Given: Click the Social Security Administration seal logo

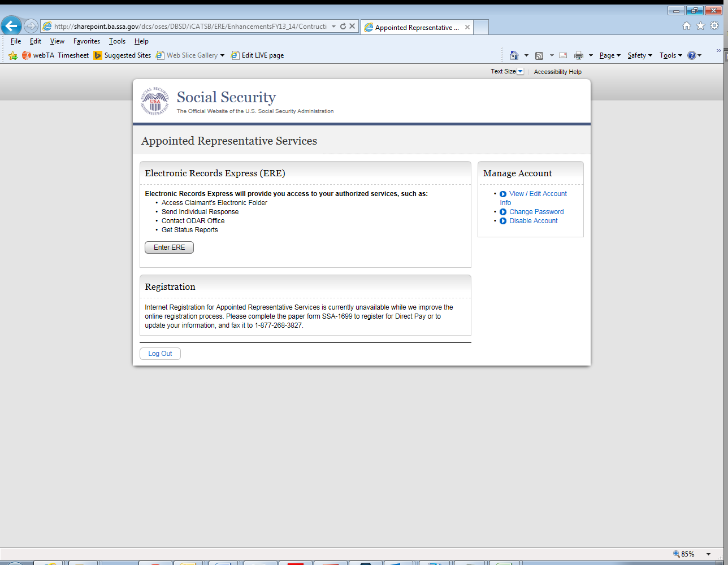Looking at the screenshot, I should (155, 101).
